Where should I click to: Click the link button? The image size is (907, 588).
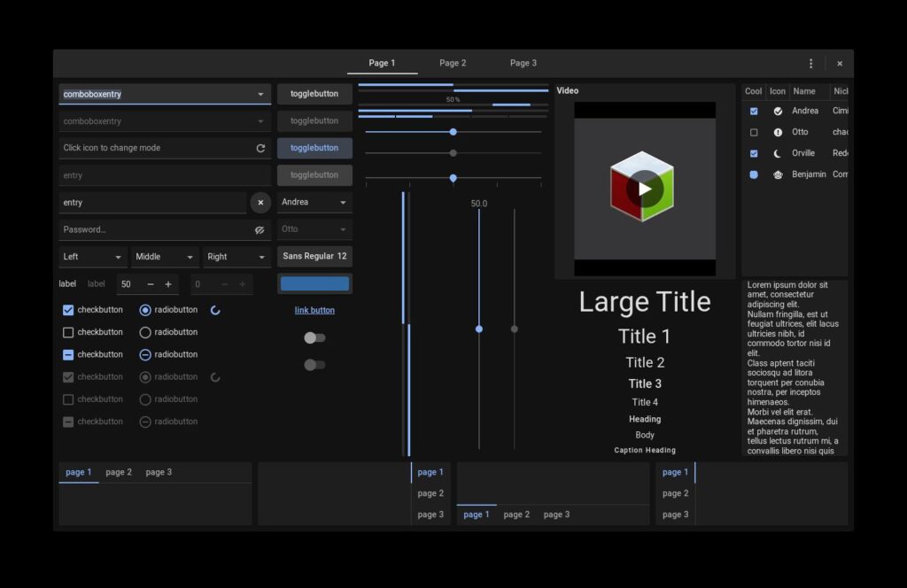click(314, 311)
